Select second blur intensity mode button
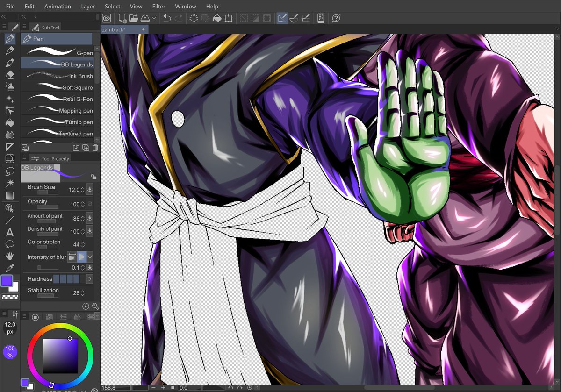The image size is (561, 392). coord(82,257)
